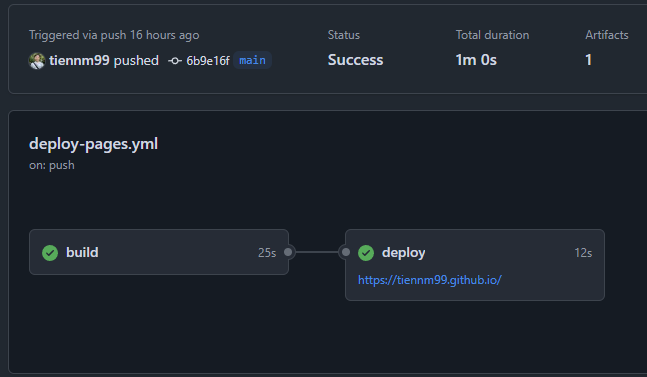Viewport: 647px width, 377px height.
Task: Click the 25s build duration
Action: (267, 252)
